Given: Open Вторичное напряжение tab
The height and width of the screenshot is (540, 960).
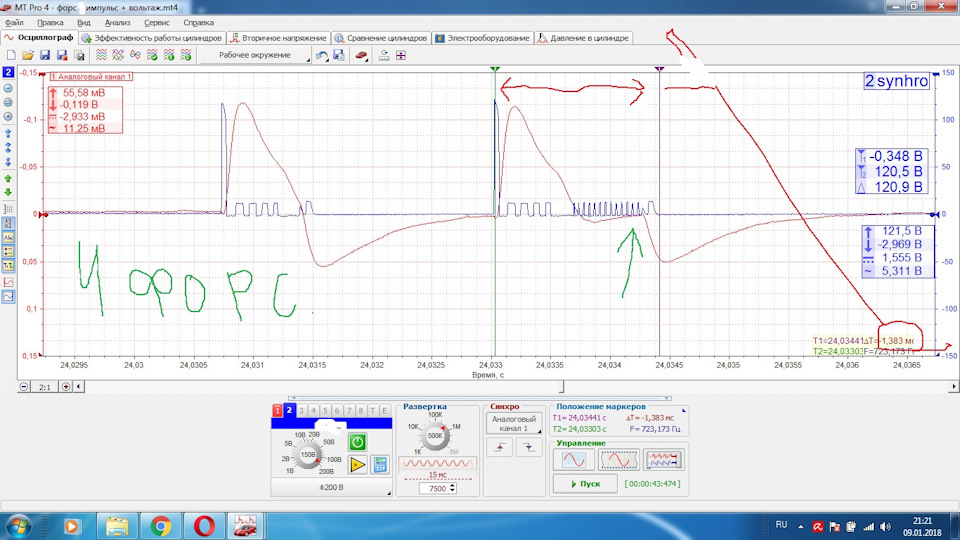Looking at the screenshot, I should coord(278,38).
